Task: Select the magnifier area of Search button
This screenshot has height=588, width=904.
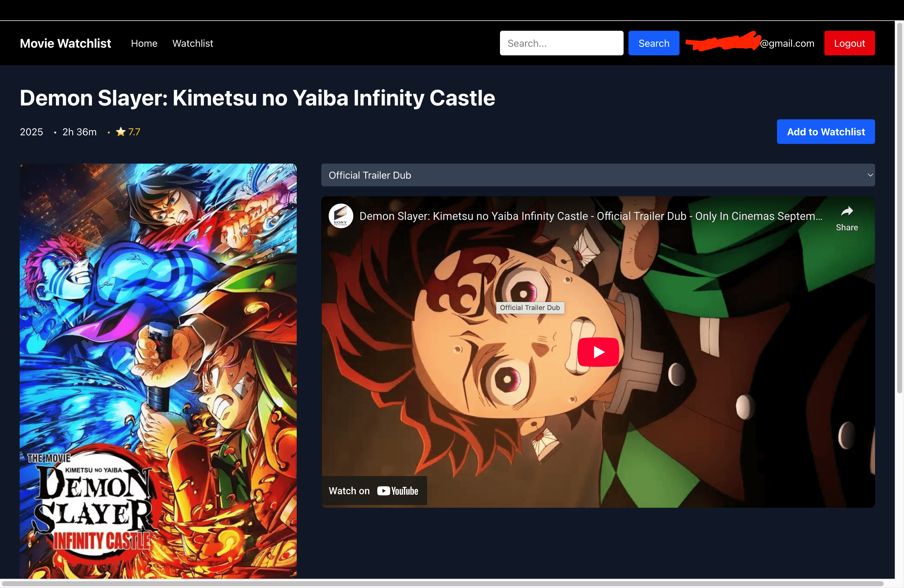Action: 654,43
